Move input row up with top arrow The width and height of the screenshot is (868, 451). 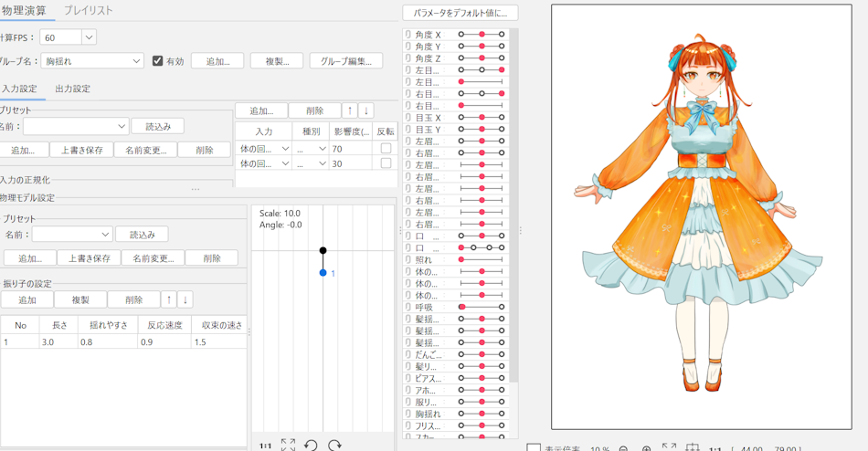pyautogui.click(x=349, y=110)
